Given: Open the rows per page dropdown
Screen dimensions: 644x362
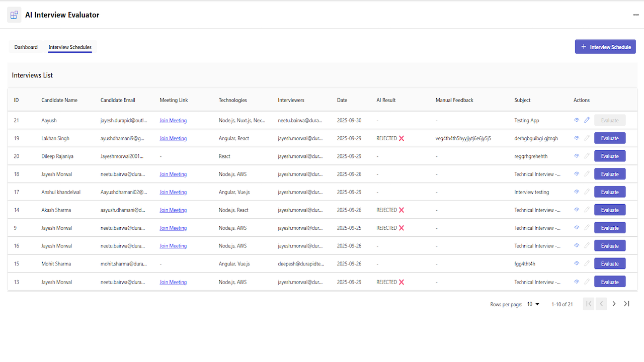Looking at the screenshot, I should point(533,304).
